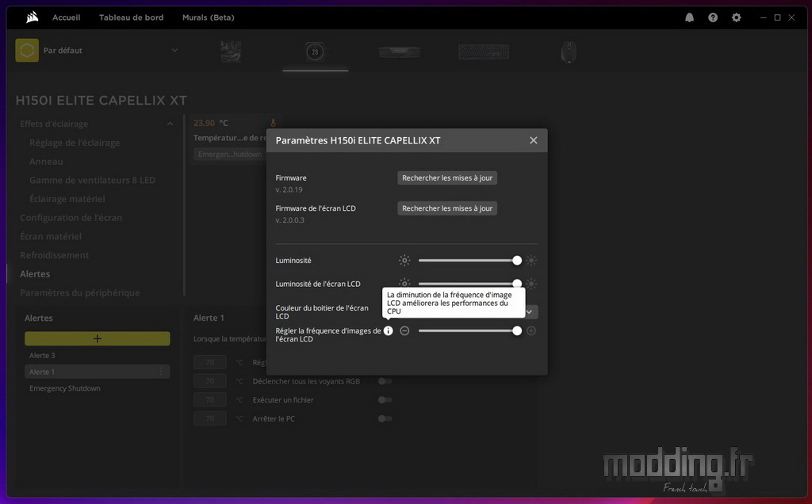Screen dimensions: 812x504
Task: Open Couleur du boitier de l'écran LCD dropdown
Action: pos(529,312)
